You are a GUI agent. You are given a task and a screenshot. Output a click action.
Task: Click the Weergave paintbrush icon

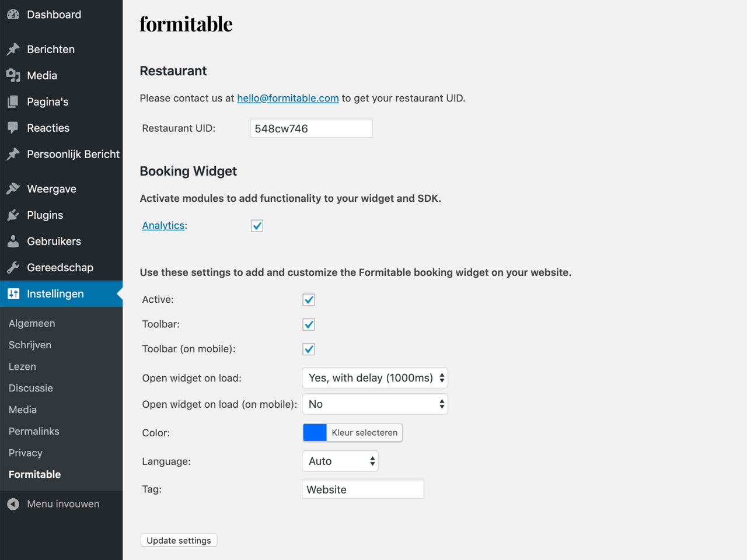(13, 188)
